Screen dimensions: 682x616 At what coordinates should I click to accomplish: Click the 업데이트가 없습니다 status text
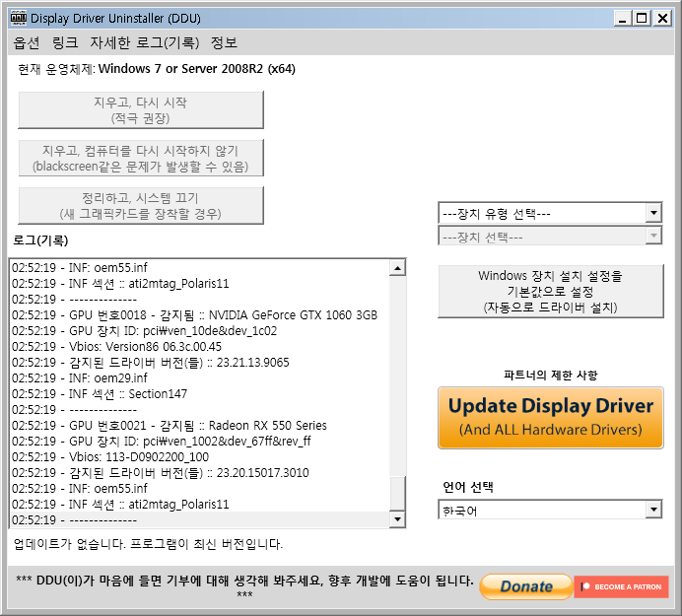tap(148, 544)
